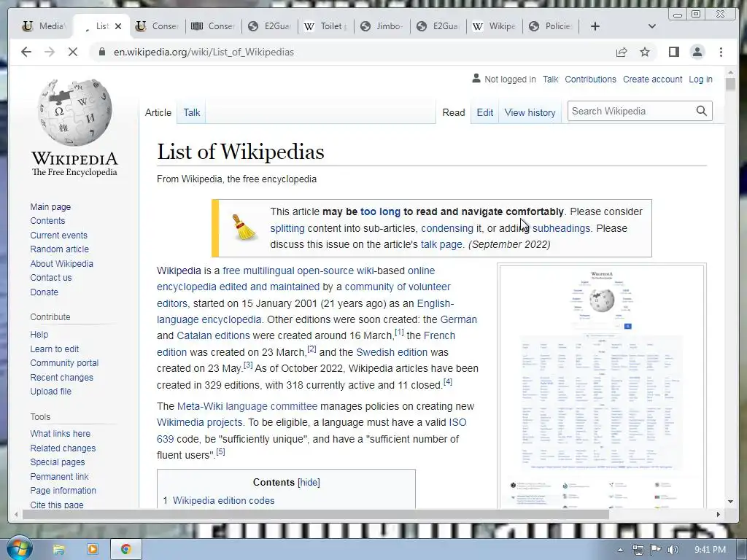This screenshot has height=560, width=747.
Task: Open the Community portal link
Action: click(x=64, y=363)
